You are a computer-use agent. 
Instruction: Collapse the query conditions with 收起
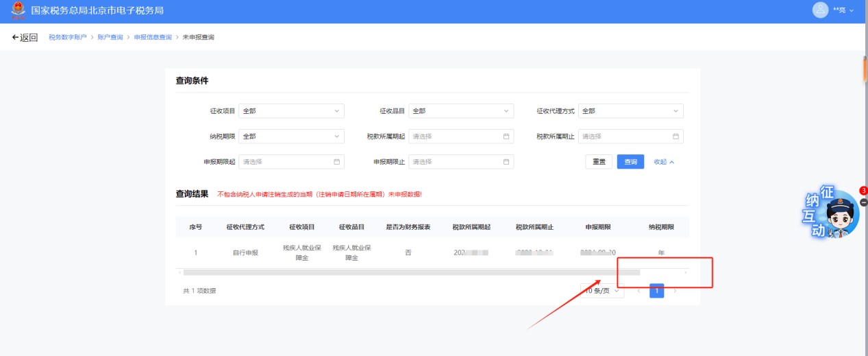(664, 162)
